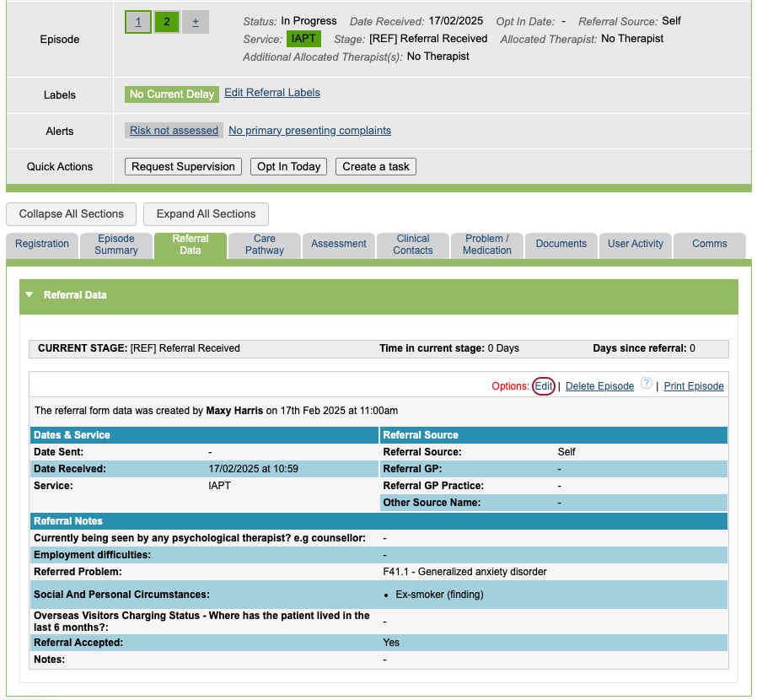
Task: Click the help question mark icon
Action: tap(647, 384)
